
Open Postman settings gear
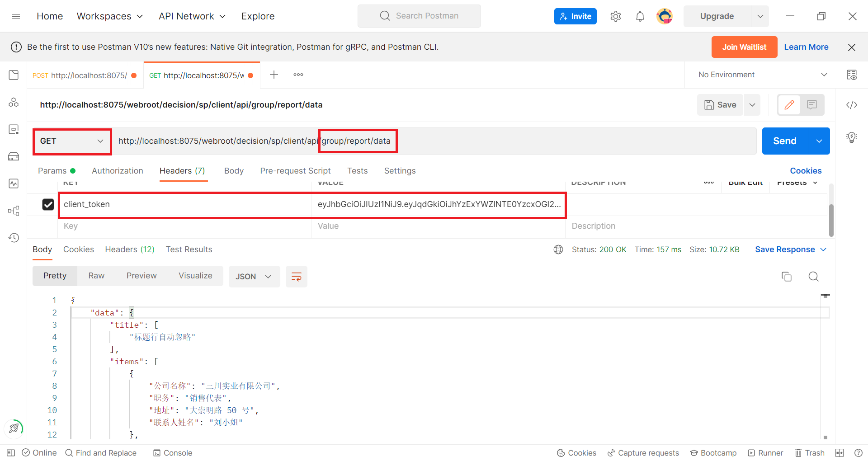coord(615,16)
